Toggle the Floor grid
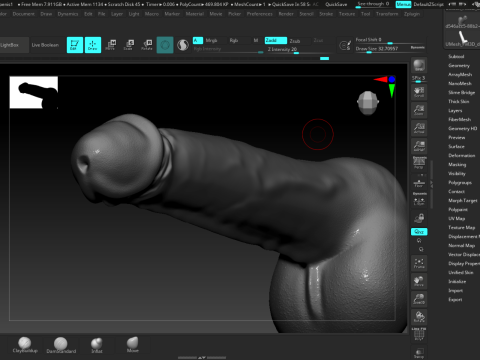 point(419,183)
